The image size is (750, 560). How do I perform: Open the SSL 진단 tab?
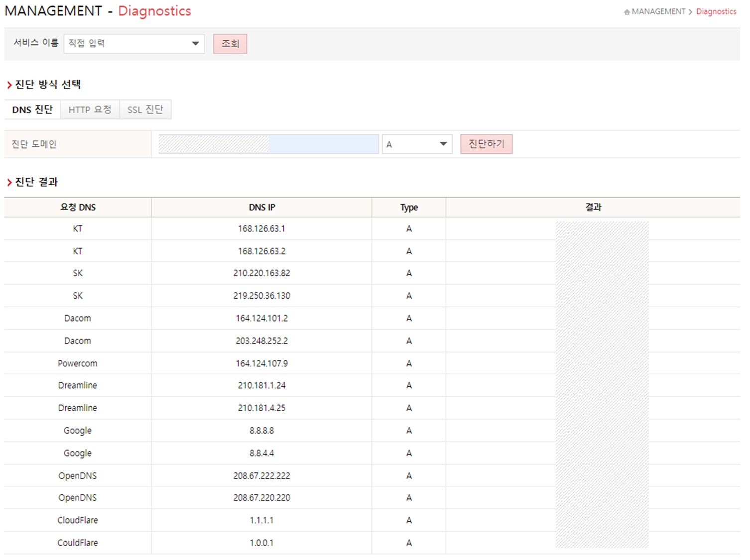145,110
